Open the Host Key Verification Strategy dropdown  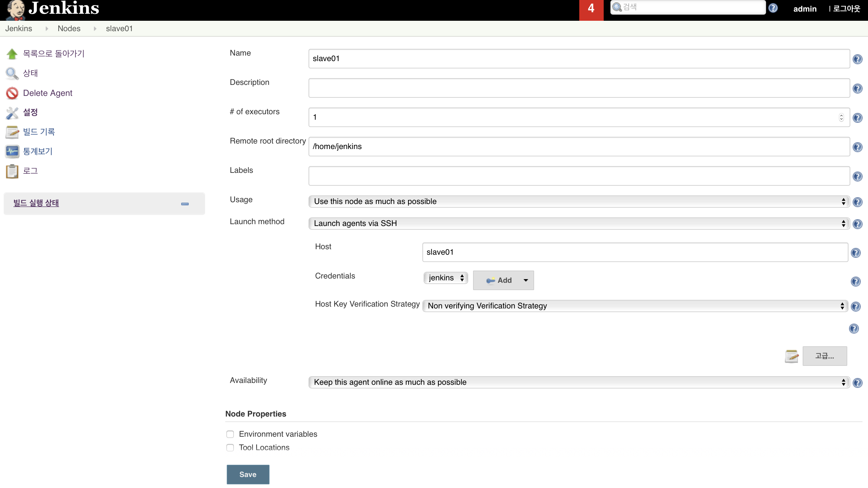click(635, 306)
